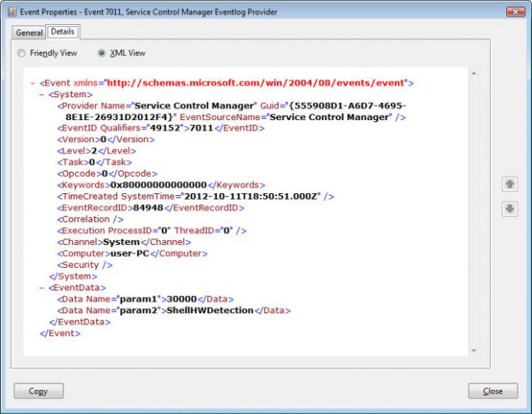
Task: Click the Qualifiers value 49152
Action: point(165,128)
